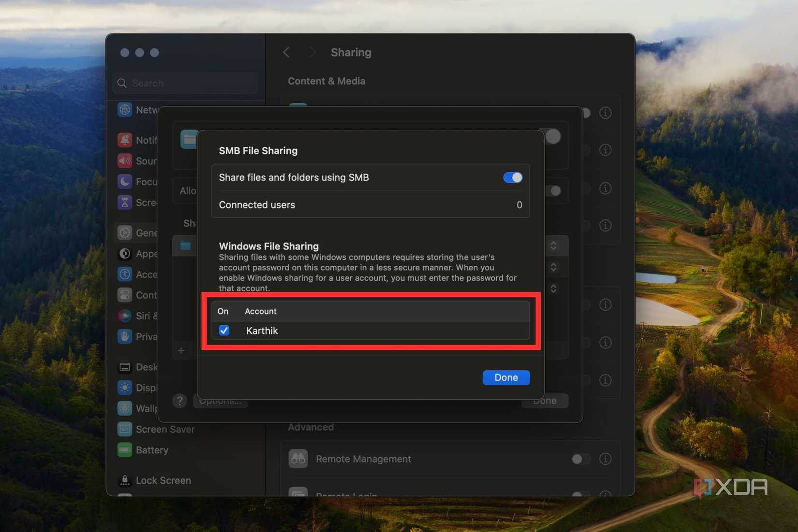This screenshot has height=532, width=798.
Task: Click the Search field in Settings
Action: (186, 83)
